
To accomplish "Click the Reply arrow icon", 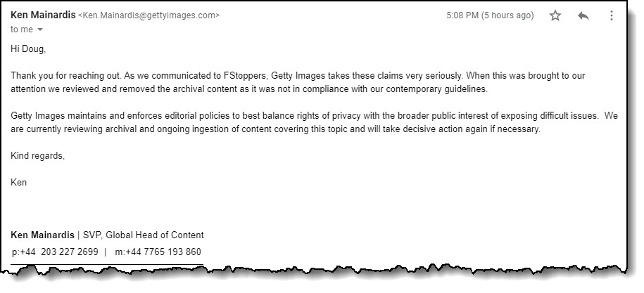I will (x=583, y=15).
